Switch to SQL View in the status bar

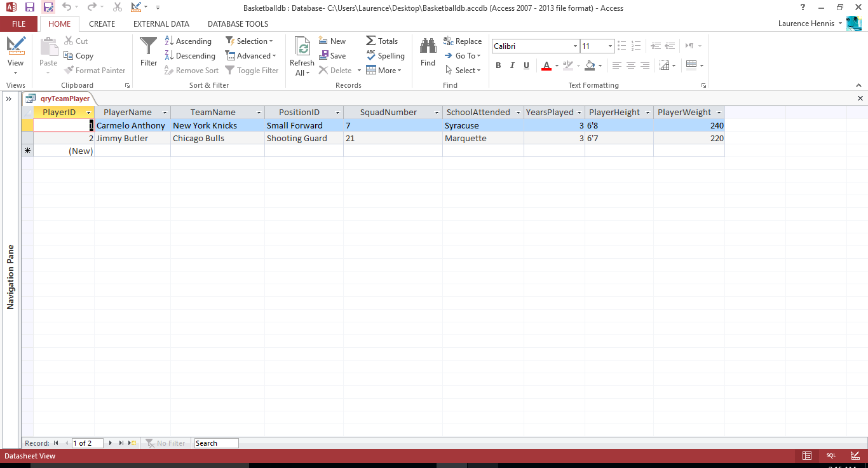click(x=831, y=456)
